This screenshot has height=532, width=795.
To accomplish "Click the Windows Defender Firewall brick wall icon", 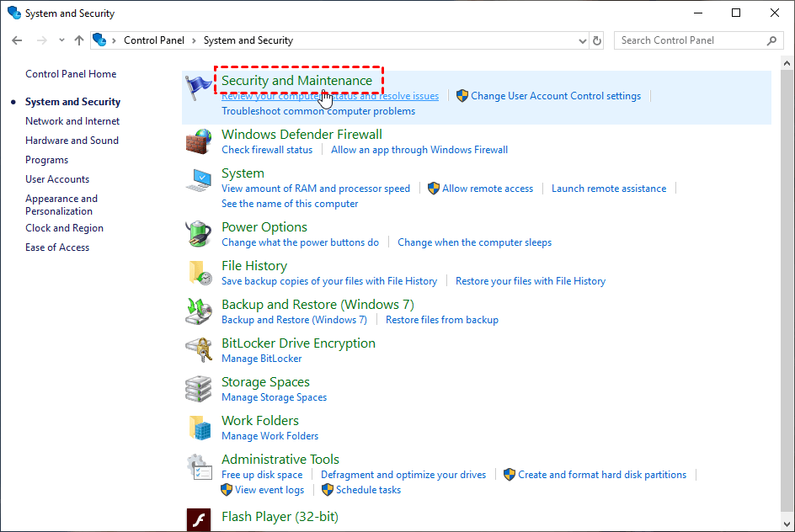I will coord(198,141).
